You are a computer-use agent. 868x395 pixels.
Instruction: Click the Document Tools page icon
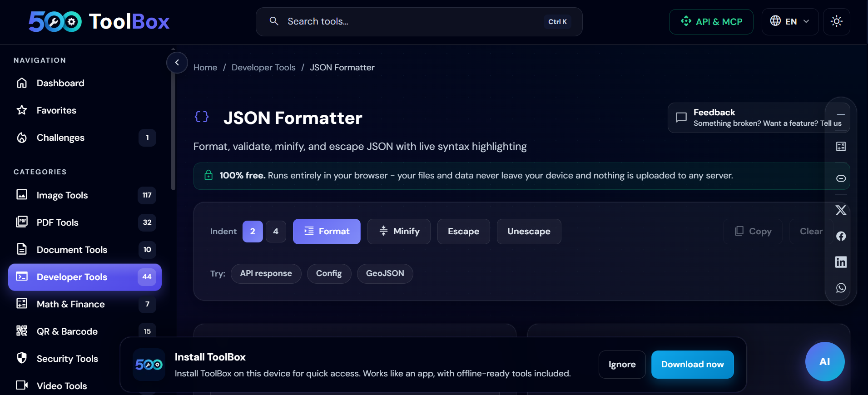tap(22, 249)
